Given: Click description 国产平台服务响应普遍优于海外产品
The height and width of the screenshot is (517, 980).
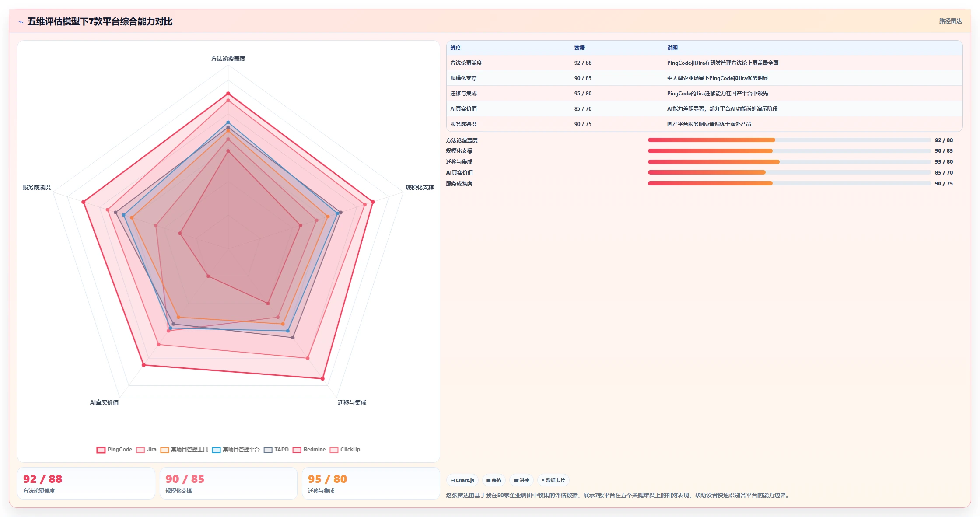Looking at the screenshot, I should click(x=709, y=124).
